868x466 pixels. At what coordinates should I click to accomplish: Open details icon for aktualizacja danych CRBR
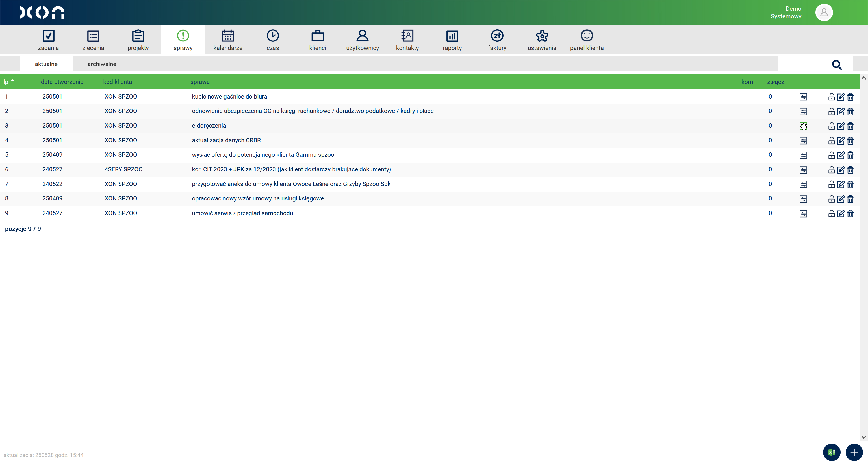(803, 140)
